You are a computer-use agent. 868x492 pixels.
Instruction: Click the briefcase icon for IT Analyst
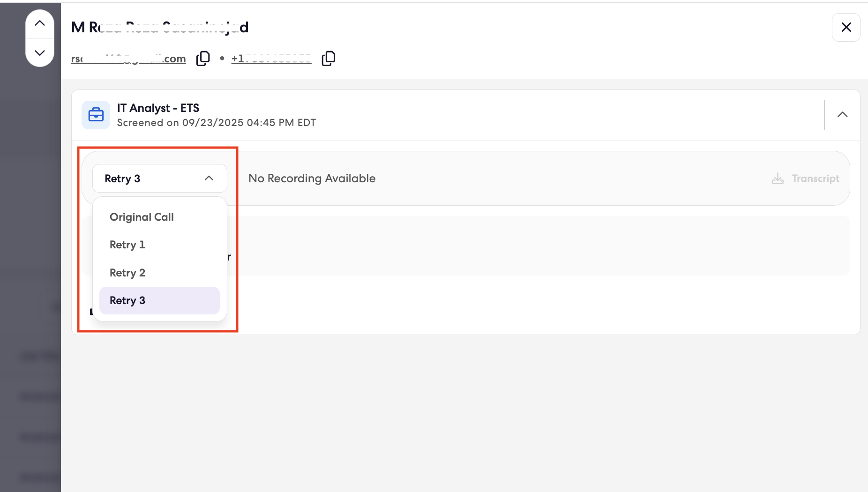point(96,115)
